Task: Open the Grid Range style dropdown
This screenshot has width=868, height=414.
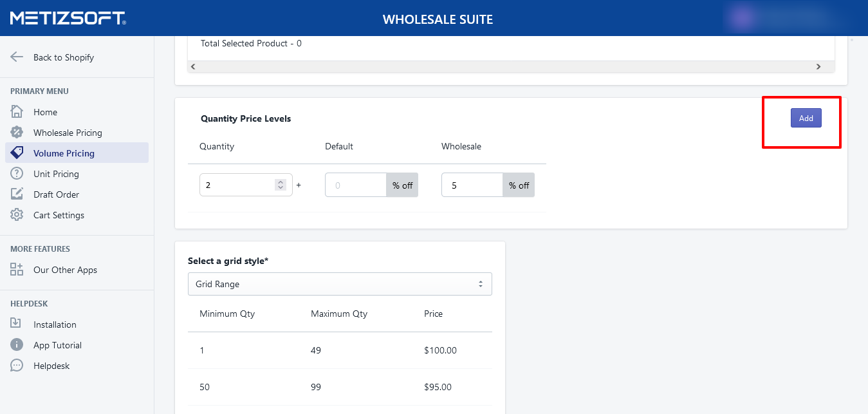Action: [340, 284]
